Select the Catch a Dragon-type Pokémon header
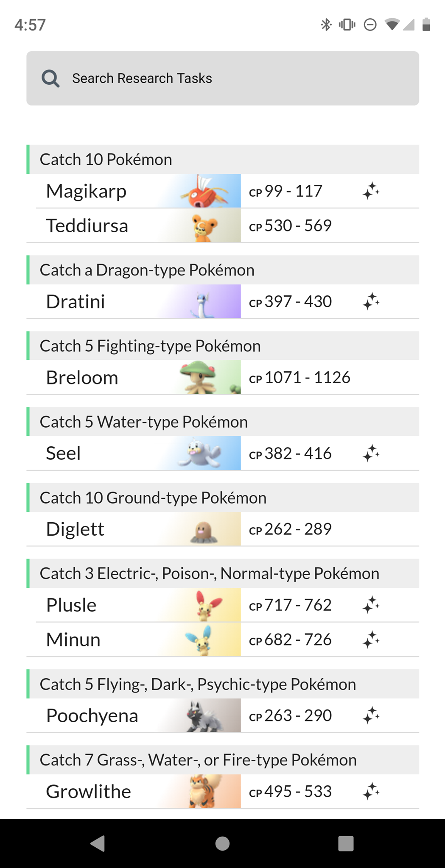The height and width of the screenshot is (868, 445). [x=223, y=270]
